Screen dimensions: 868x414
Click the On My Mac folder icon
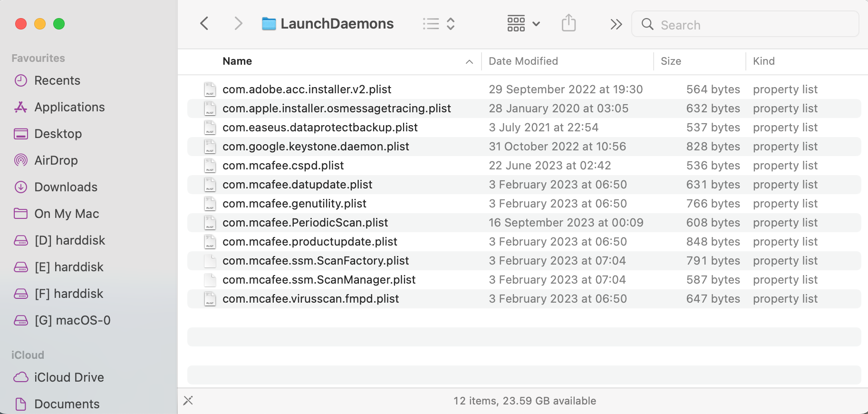click(21, 213)
